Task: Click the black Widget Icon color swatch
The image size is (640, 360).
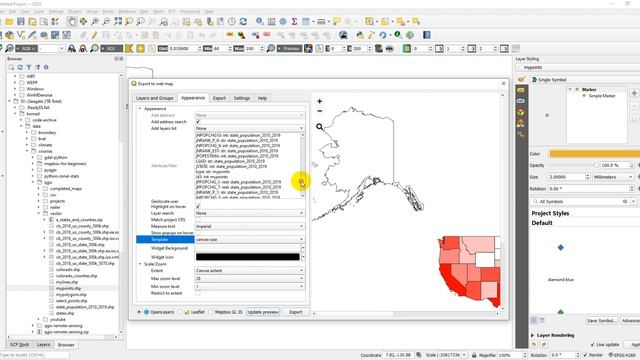Action: tap(248, 257)
